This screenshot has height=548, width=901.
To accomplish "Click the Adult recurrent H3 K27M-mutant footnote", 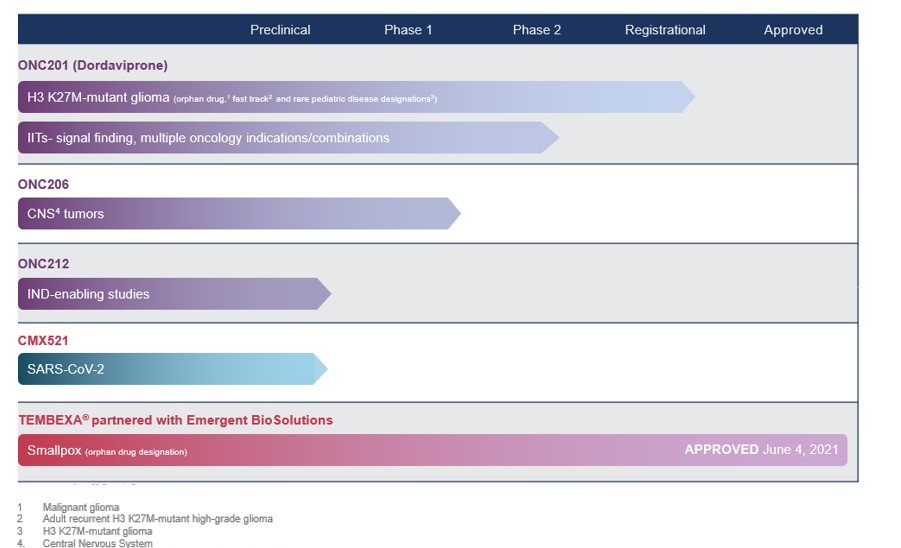I will click(x=157, y=519).
